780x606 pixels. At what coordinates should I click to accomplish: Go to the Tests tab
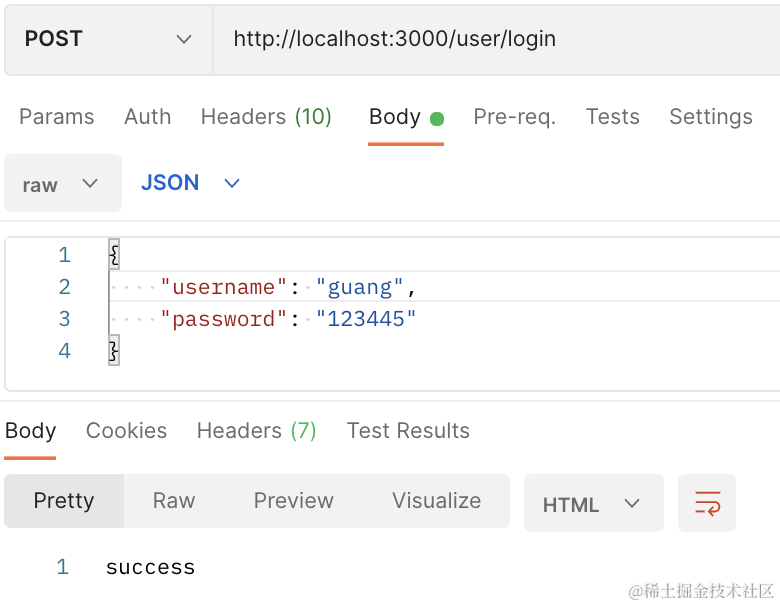[x=612, y=117]
